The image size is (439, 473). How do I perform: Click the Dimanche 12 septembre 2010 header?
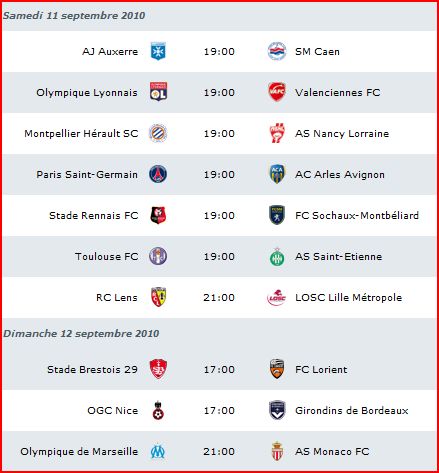pyautogui.click(x=81, y=334)
